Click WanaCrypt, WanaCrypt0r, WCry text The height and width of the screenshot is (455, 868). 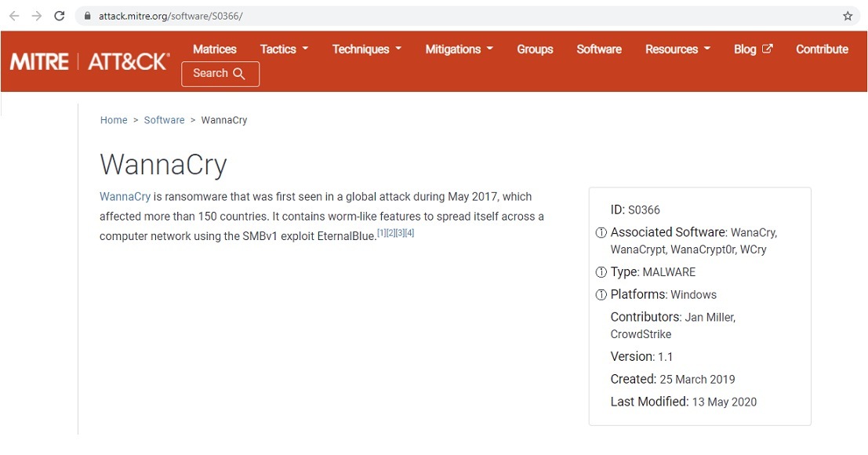point(688,249)
